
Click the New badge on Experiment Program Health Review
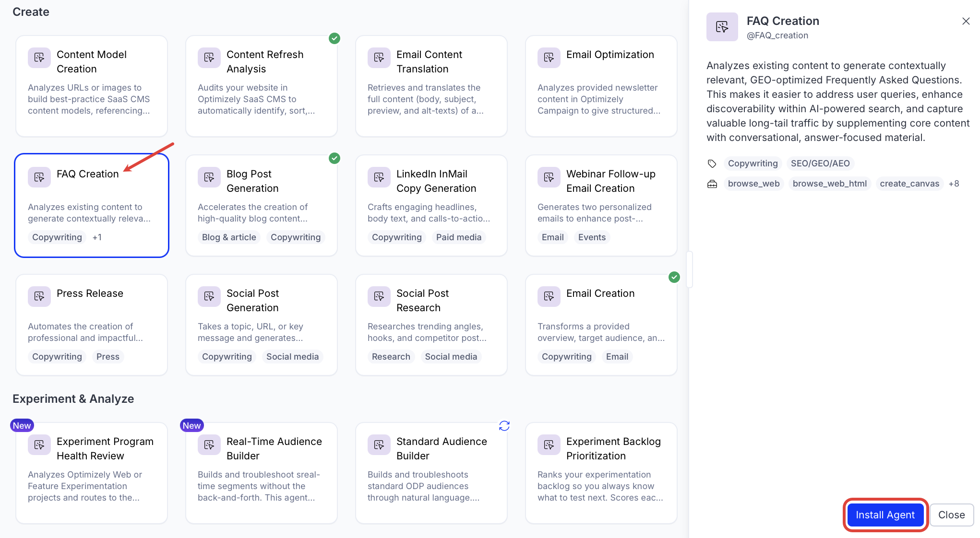[x=22, y=425]
